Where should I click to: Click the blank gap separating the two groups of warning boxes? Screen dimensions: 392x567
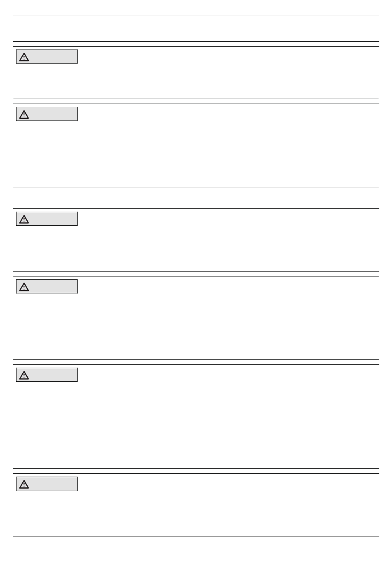point(196,198)
